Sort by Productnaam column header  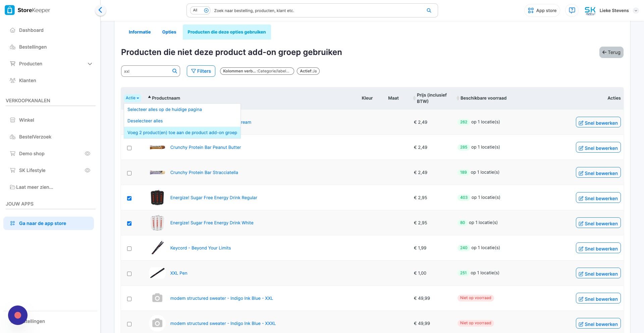point(166,98)
